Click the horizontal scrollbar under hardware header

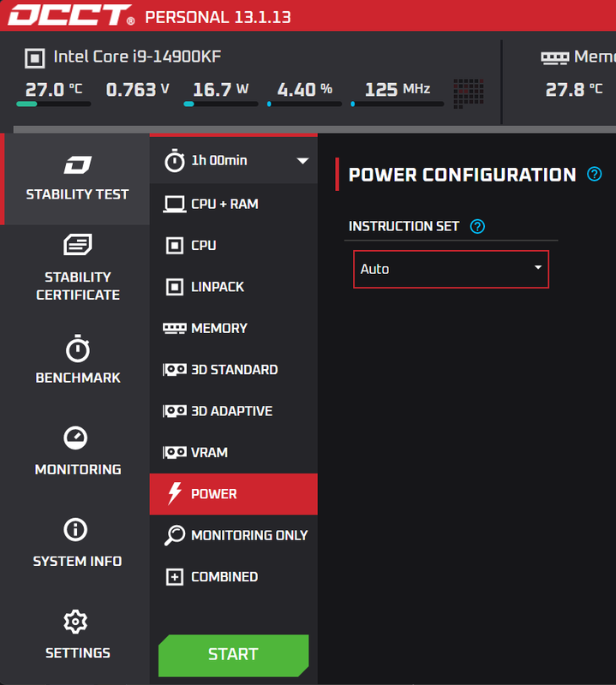(314, 129)
